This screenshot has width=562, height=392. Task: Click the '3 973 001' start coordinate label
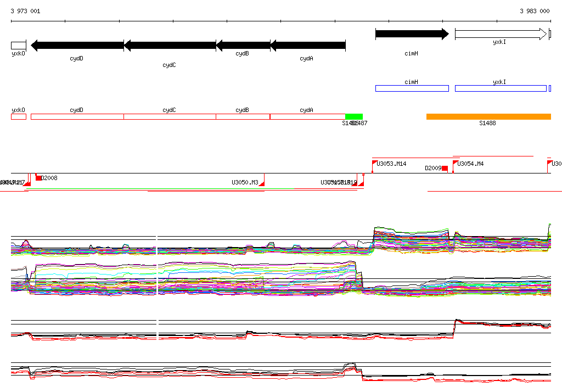(25, 11)
